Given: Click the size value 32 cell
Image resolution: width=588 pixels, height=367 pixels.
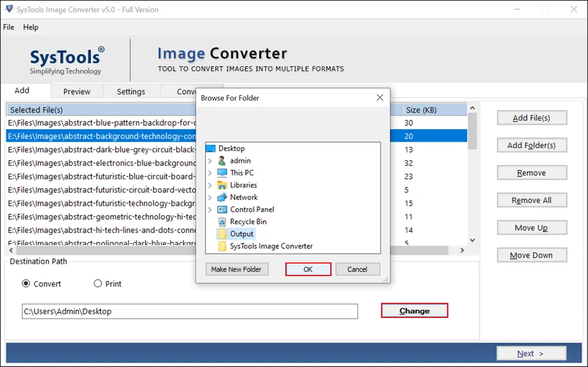Looking at the screenshot, I should (408, 163).
